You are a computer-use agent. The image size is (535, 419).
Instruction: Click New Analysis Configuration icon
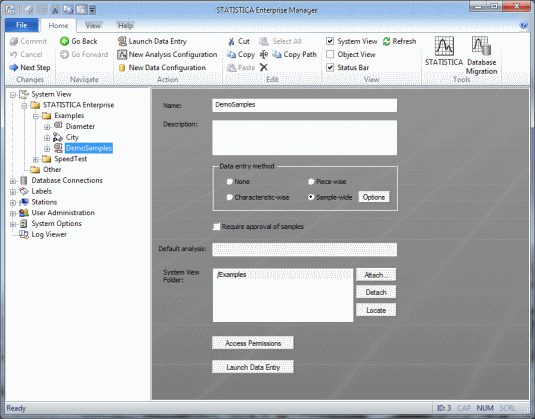[122, 54]
